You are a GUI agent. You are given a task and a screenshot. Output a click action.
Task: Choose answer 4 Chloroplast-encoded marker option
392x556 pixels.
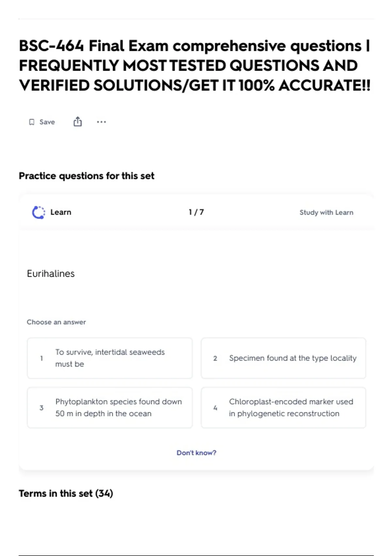pos(284,408)
